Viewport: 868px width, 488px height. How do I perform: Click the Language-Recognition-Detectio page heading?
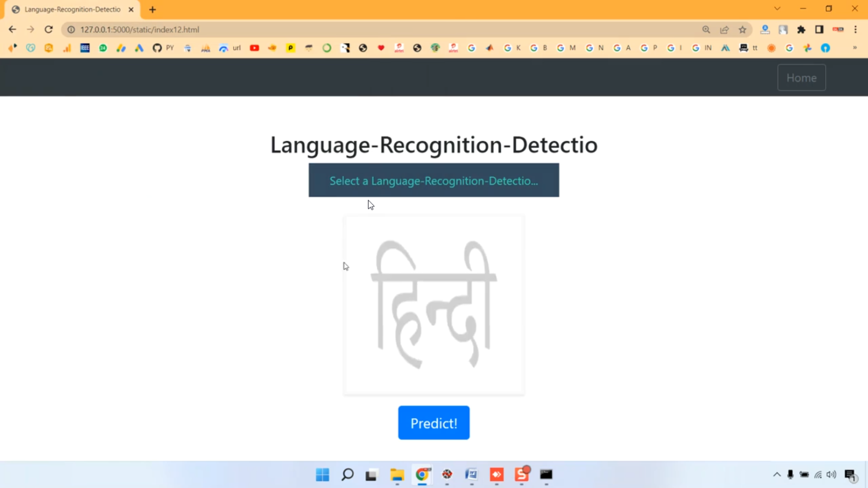(434, 145)
